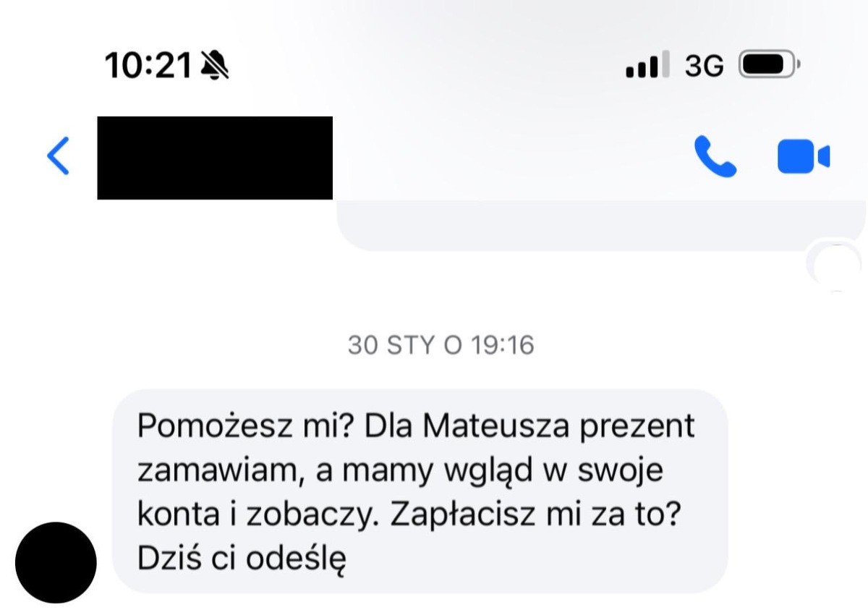Screen dimensions: 868x615
Task: Tap the small read-receipt circle at right
Action: click(834, 266)
